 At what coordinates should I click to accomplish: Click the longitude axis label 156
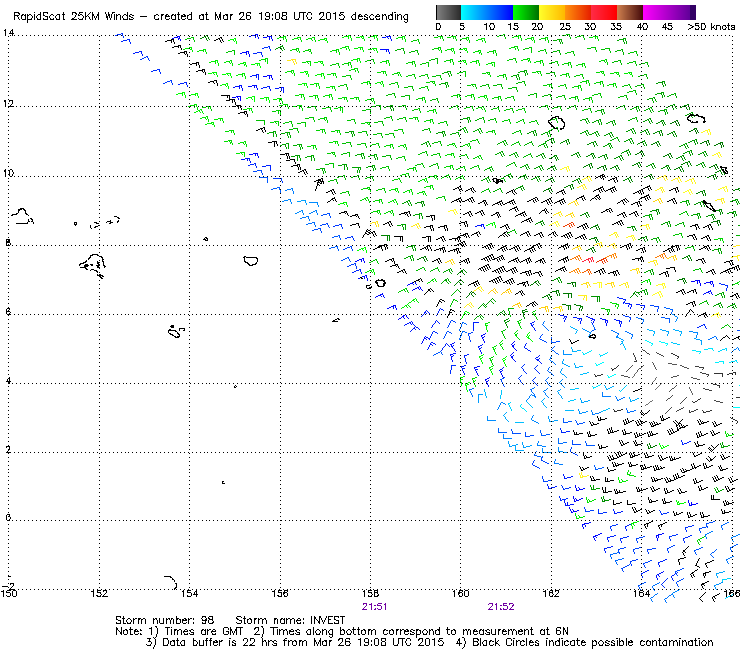click(280, 594)
